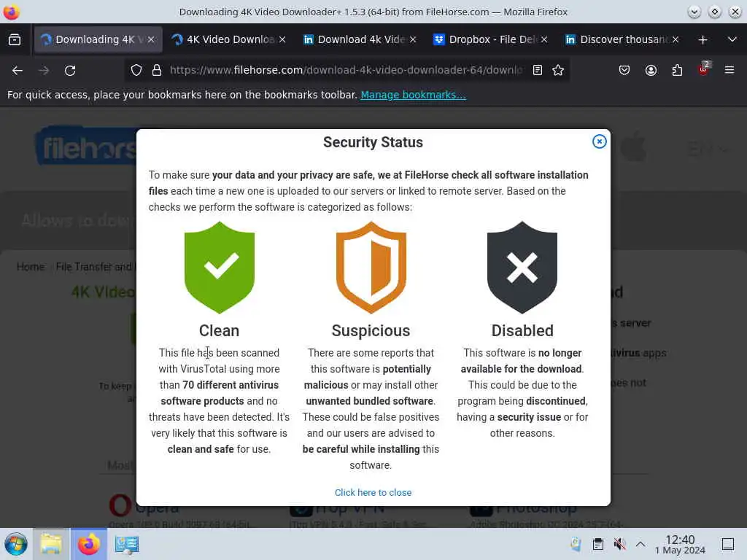Screen dimensions: 747x560
Task: Click the filehorse.com URL address field
Action: (347, 71)
